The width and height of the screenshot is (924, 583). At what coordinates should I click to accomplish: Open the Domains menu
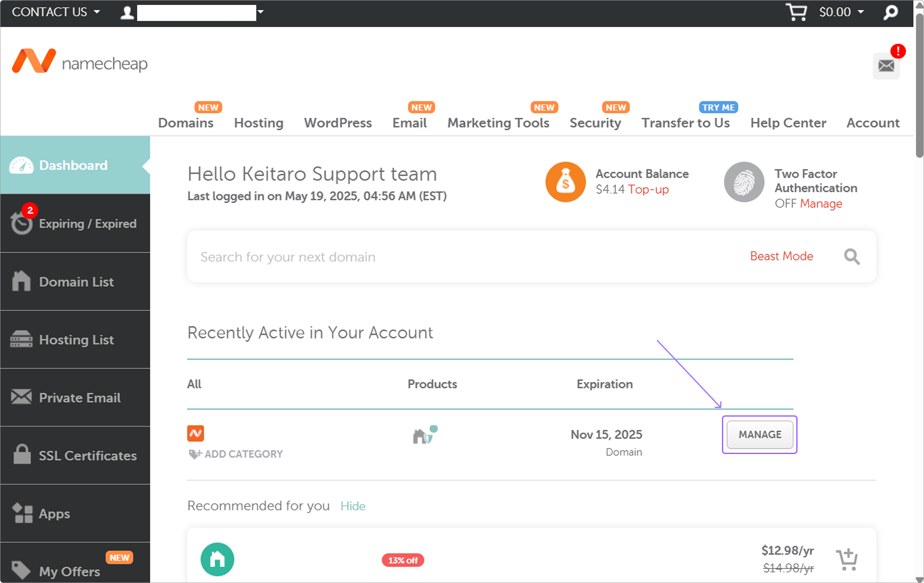pos(186,123)
